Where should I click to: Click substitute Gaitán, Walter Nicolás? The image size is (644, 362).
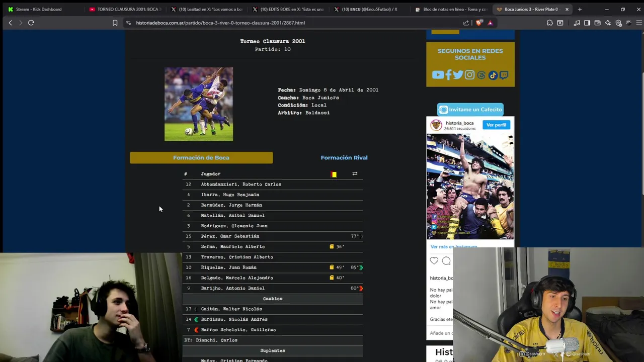tap(231, 309)
